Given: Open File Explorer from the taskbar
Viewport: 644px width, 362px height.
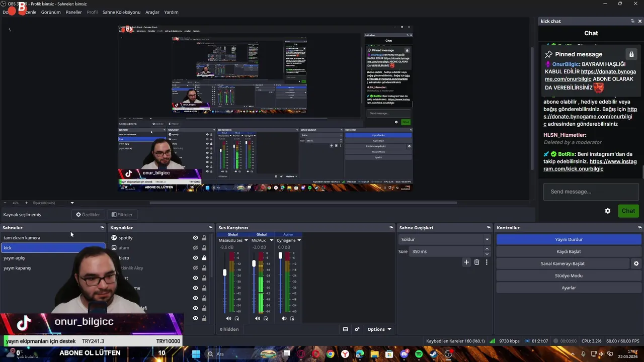Looking at the screenshot, I should pos(374,354).
